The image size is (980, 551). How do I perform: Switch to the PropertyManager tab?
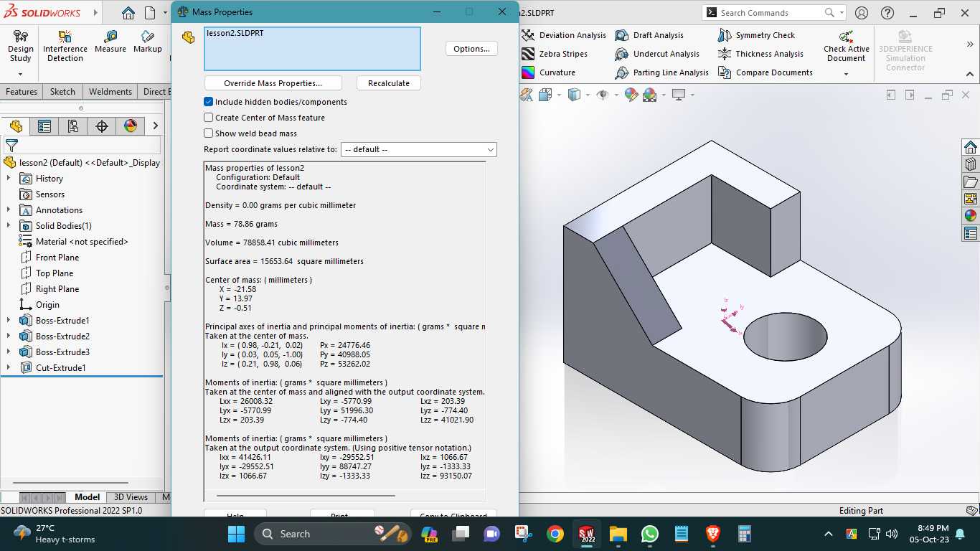[x=44, y=126]
